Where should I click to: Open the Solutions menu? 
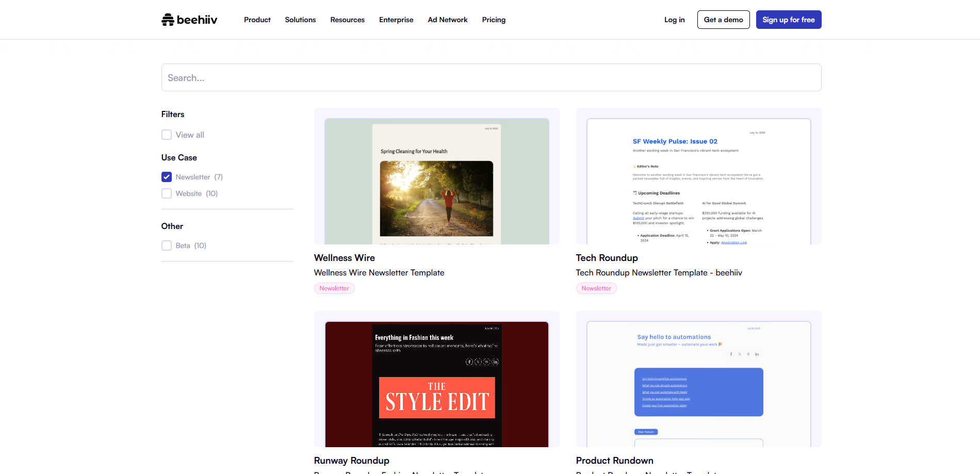pos(300,20)
